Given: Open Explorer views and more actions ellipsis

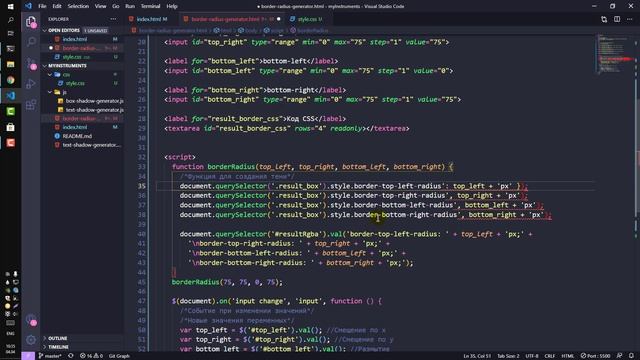Looking at the screenshot, I should [113, 19].
